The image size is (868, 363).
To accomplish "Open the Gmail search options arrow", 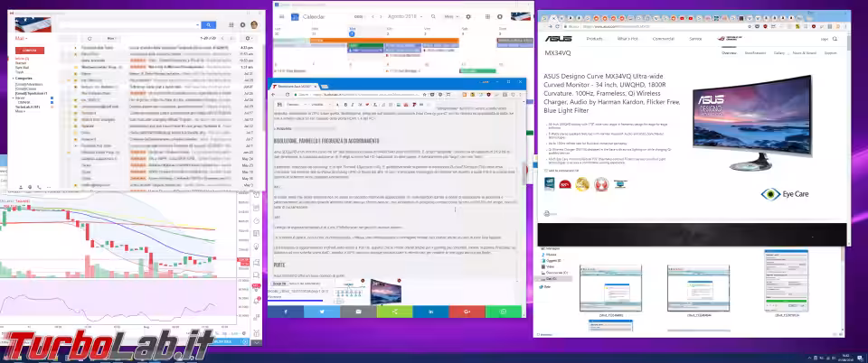I will pyautogui.click(x=198, y=25).
